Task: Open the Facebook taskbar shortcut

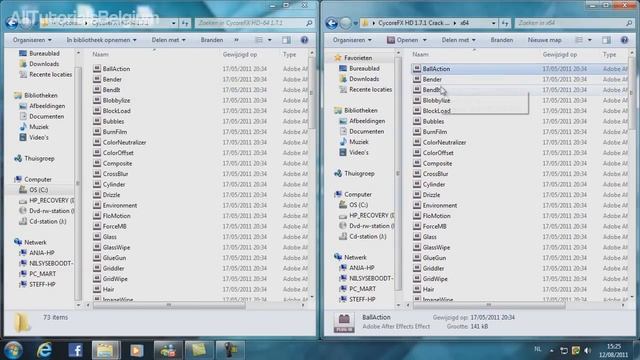Action: coord(75,350)
